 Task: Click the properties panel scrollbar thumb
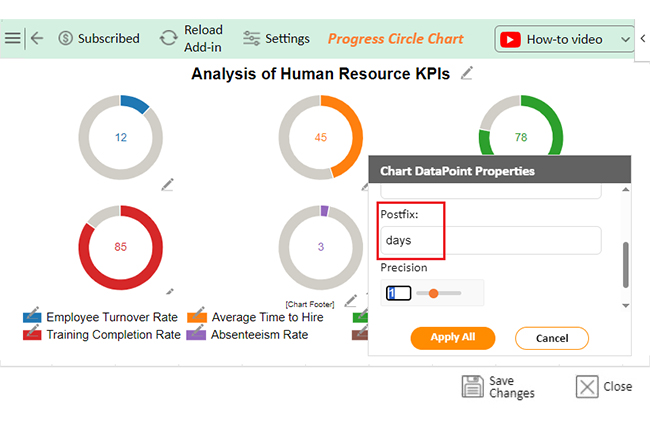click(x=626, y=265)
